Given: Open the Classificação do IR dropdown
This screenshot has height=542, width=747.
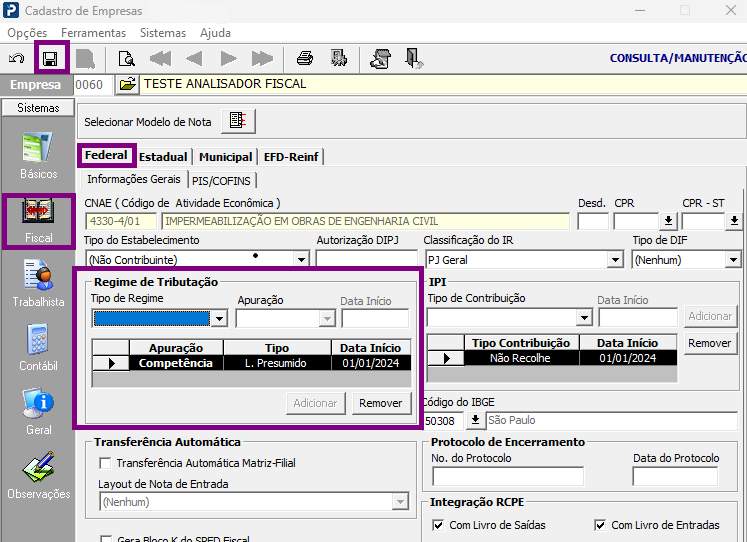Looking at the screenshot, I should [x=615, y=260].
